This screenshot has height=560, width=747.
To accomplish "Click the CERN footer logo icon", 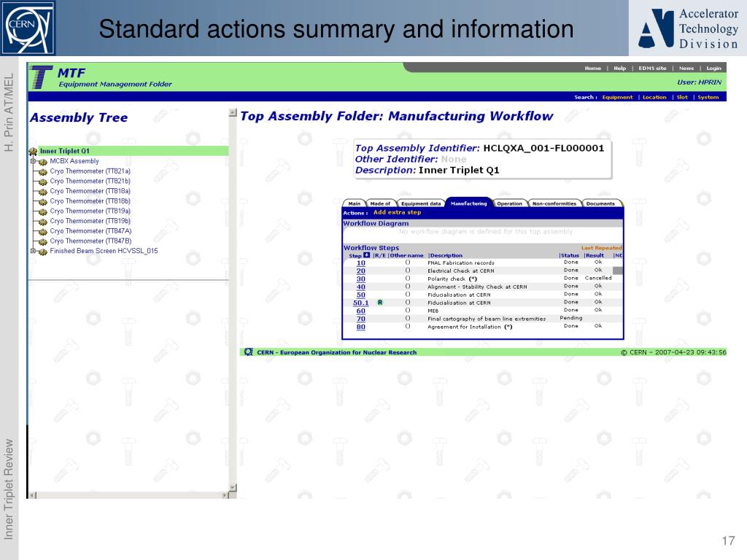I will pos(248,352).
